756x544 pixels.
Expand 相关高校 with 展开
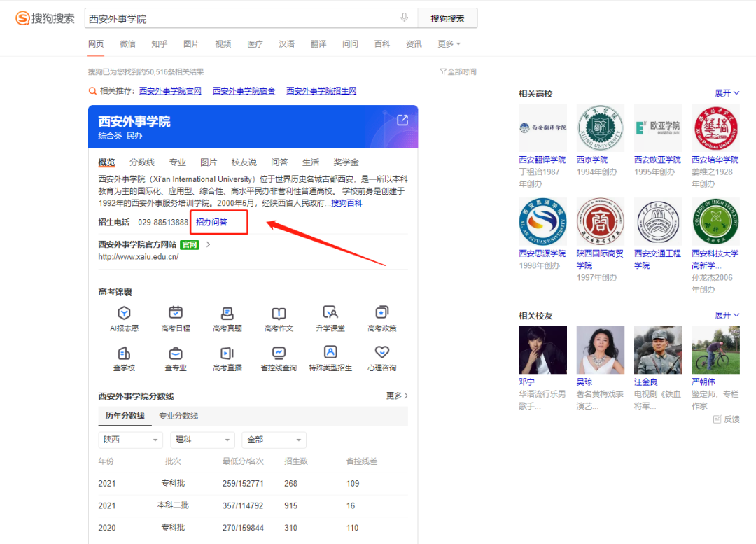[x=727, y=93]
